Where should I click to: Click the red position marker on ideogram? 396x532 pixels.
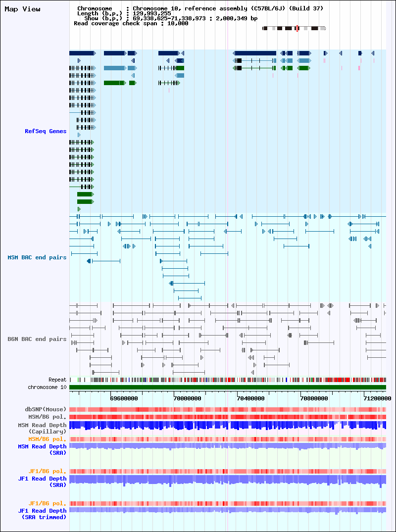click(297, 29)
